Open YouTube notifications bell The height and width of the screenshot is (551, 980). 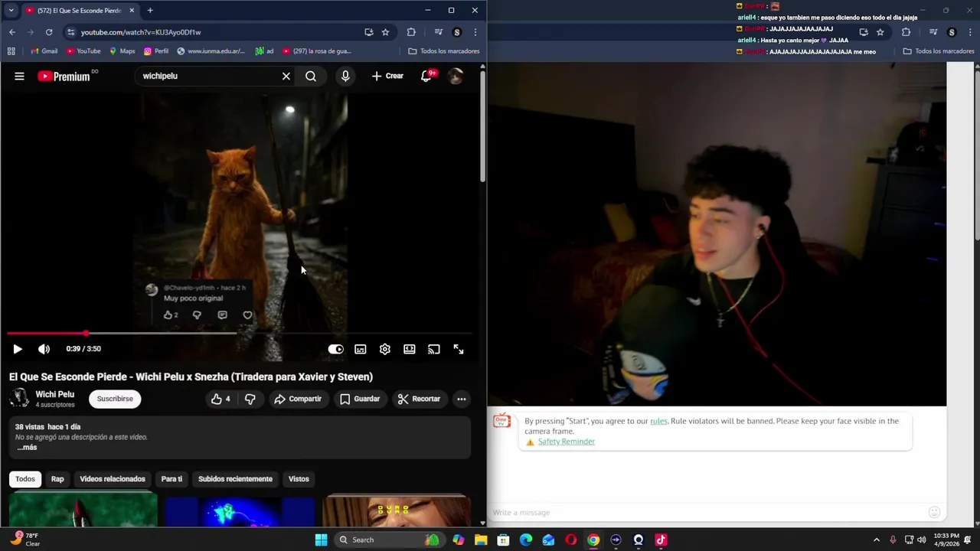coord(426,76)
